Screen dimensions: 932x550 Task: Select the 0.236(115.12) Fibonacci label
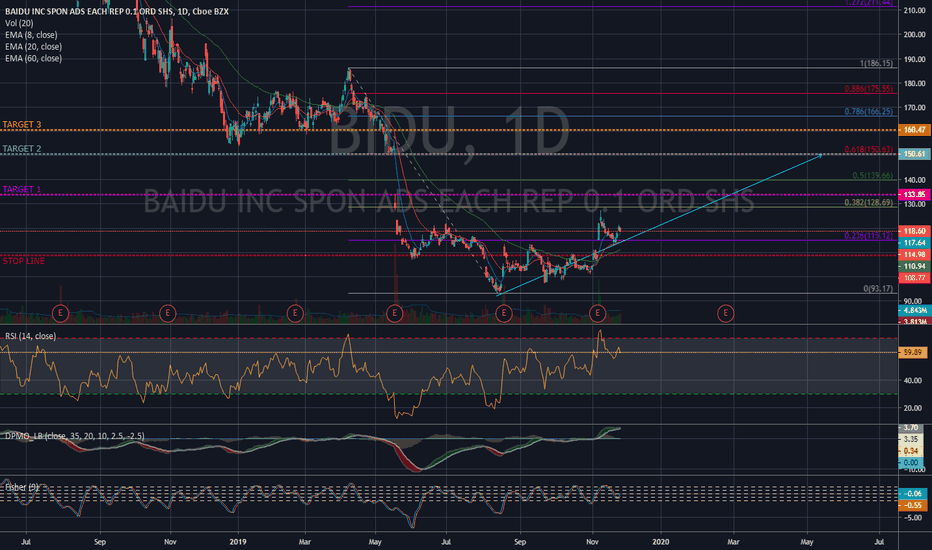(x=868, y=235)
